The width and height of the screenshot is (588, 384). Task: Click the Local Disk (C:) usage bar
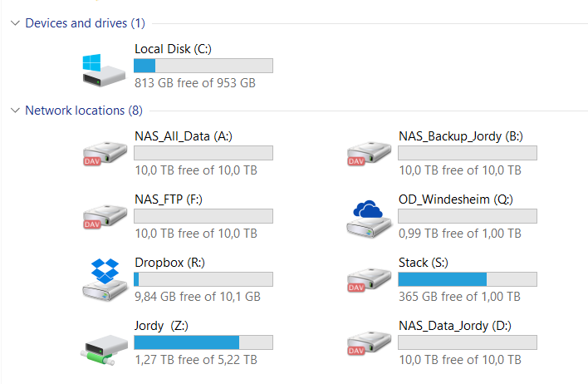point(203,66)
